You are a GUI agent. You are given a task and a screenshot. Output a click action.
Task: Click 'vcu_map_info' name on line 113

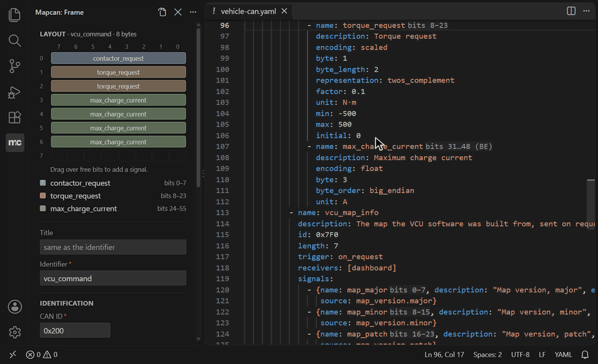tap(352, 213)
